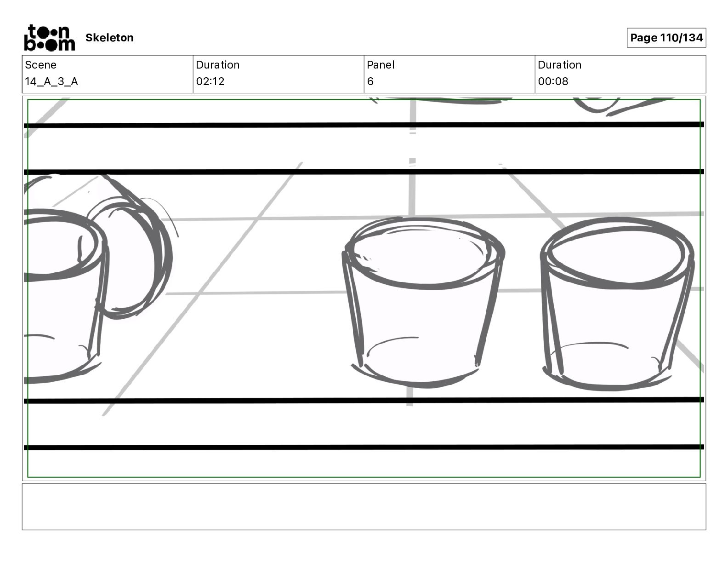728x563 pixels.
Task: Click the "Scene" header label
Action: click(x=41, y=65)
